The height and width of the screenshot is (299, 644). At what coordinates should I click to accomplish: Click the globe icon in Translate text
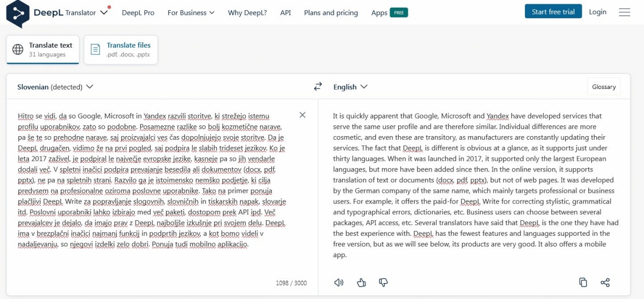(x=18, y=50)
